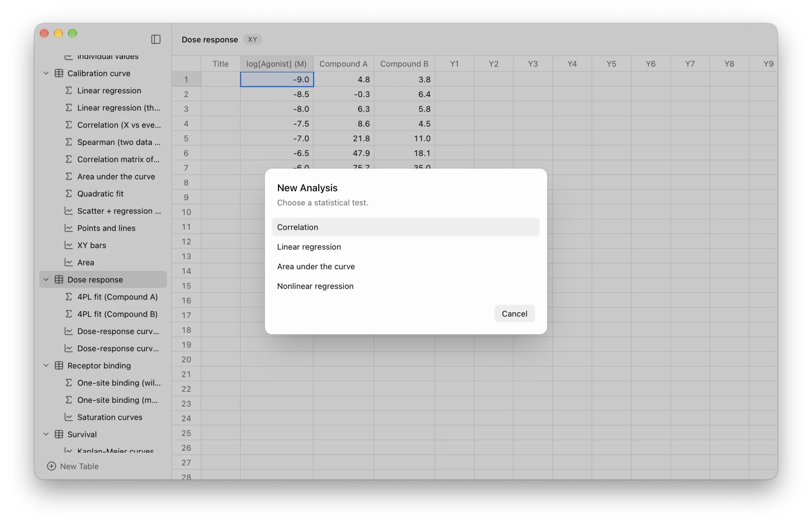Open Scatter + regression graph in sidebar
812x525 pixels.
point(103,211)
